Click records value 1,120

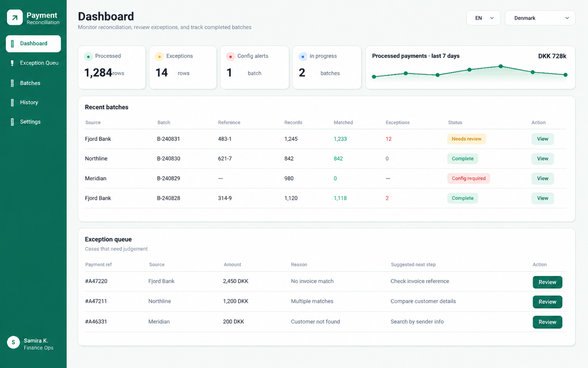click(x=291, y=198)
